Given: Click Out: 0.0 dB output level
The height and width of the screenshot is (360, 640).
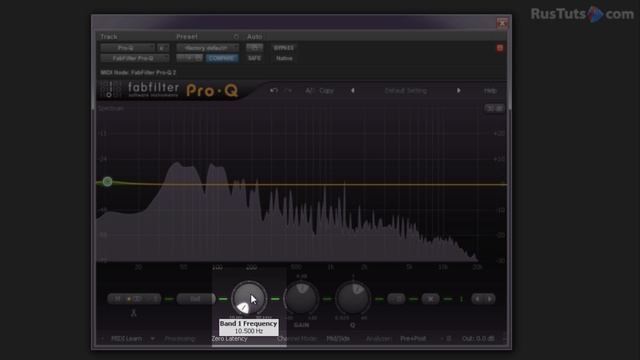Looking at the screenshot, I should pyautogui.click(x=478, y=339).
